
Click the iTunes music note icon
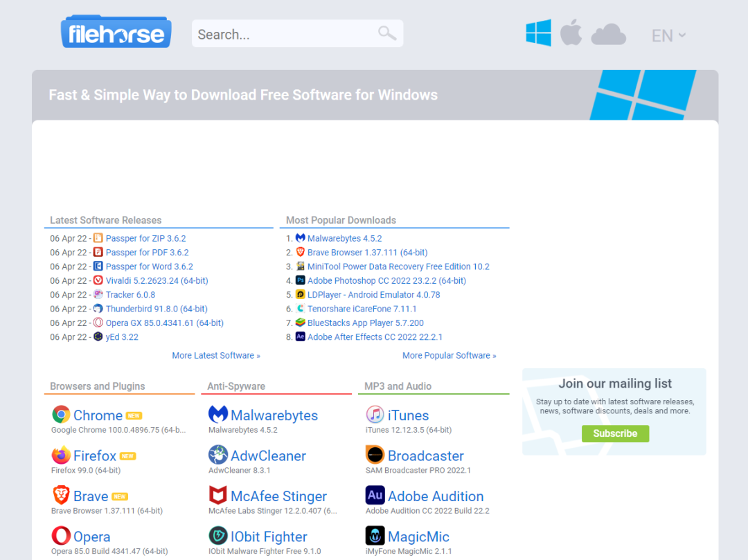coord(375,415)
